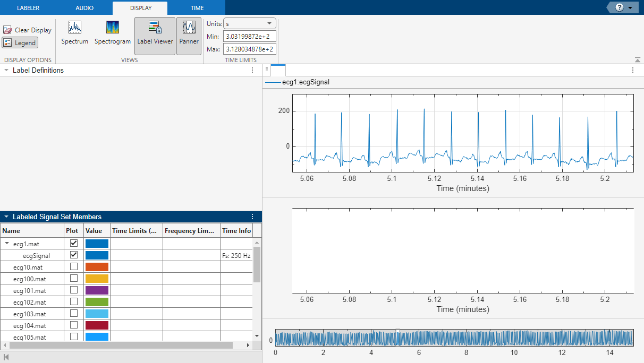Toggle the Label Viewer
The image size is (644, 363).
tap(155, 33)
